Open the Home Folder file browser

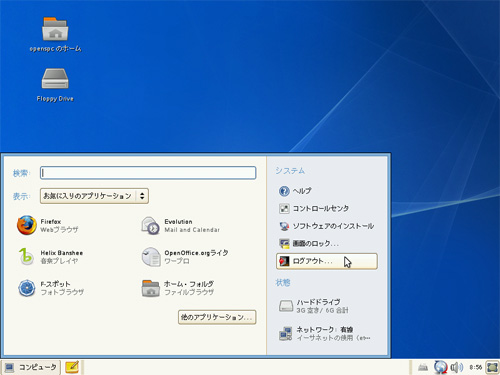(178, 288)
